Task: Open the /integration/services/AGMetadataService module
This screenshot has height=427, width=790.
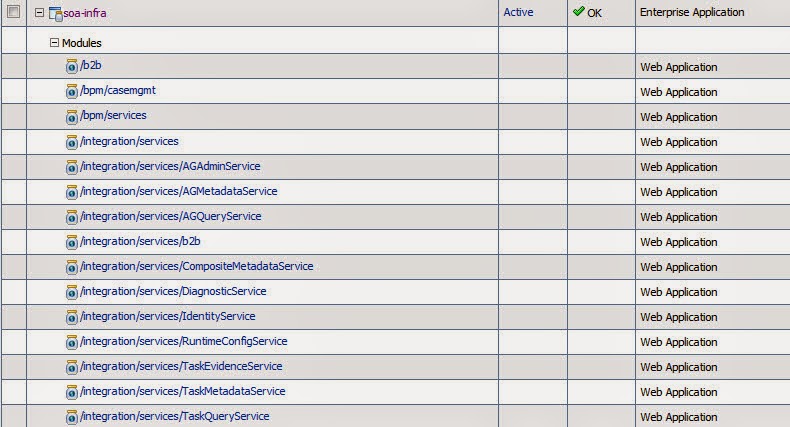Action: click(178, 191)
